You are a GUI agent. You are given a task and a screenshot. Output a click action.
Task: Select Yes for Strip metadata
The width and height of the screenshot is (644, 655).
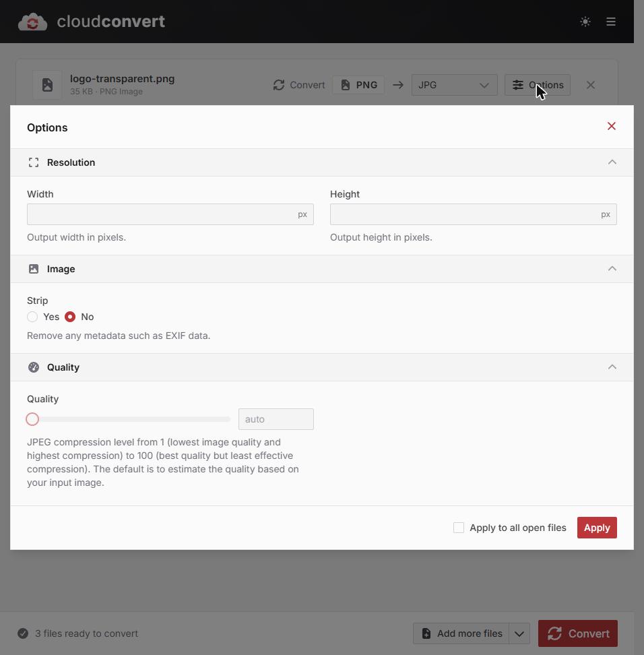click(x=32, y=317)
